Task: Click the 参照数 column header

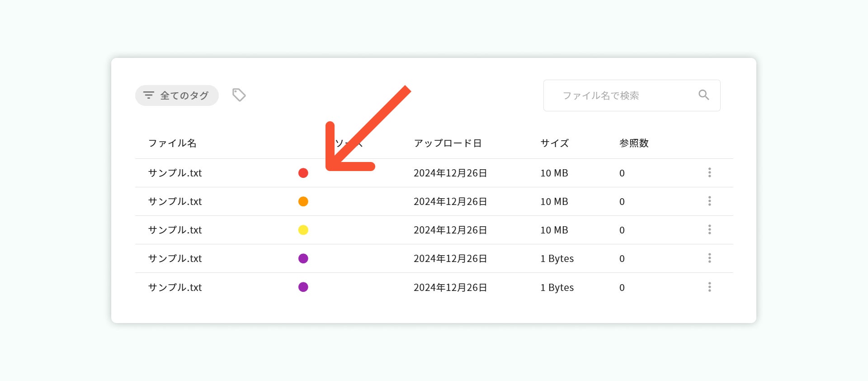Action: (x=634, y=143)
